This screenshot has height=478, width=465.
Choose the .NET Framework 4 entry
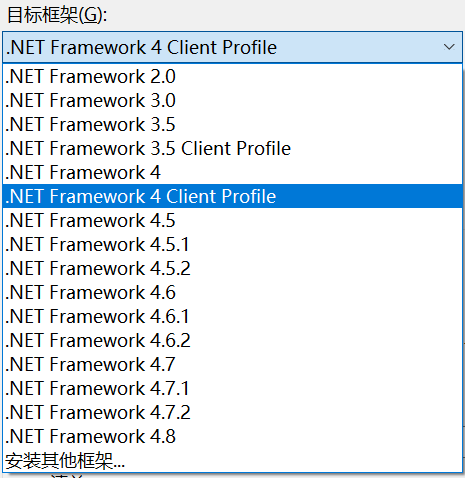click(x=232, y=172)
